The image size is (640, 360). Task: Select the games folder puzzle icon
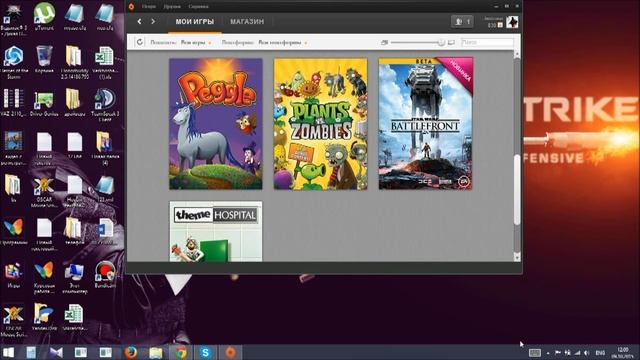tap(13, 275)
